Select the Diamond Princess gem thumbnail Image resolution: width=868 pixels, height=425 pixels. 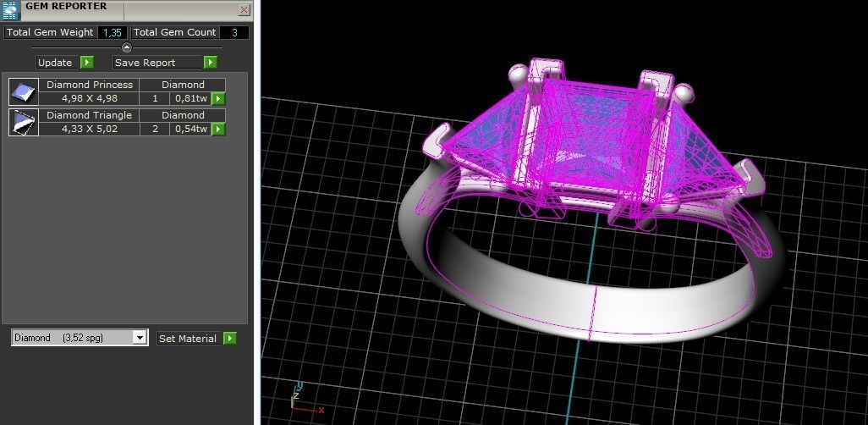tap(24, 92)
